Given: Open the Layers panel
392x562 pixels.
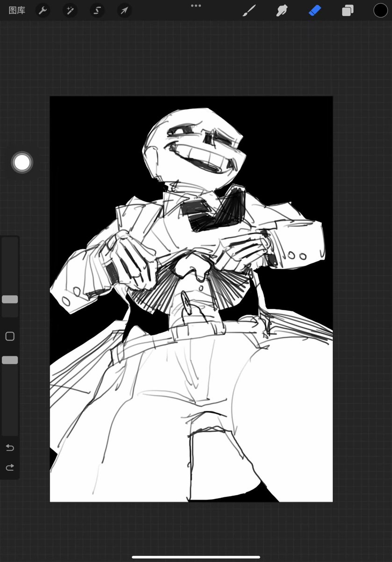Looking at the screenshot, I should pyautogui.click(x=348, y=10).
